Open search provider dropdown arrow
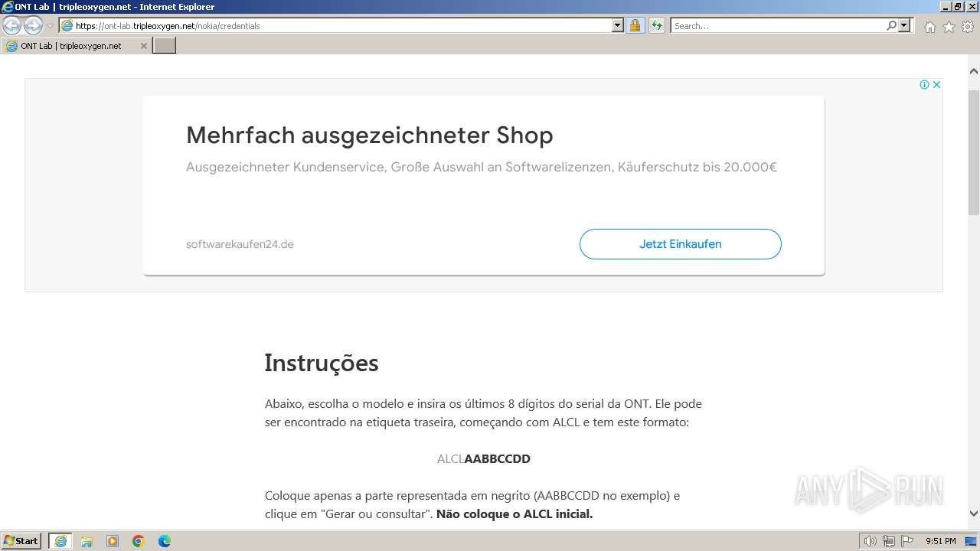 click(x=905, y=25)
